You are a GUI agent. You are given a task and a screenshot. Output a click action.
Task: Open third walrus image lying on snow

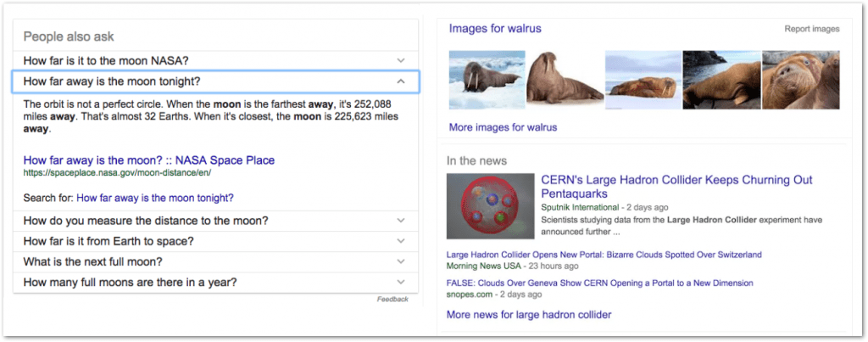643,80
